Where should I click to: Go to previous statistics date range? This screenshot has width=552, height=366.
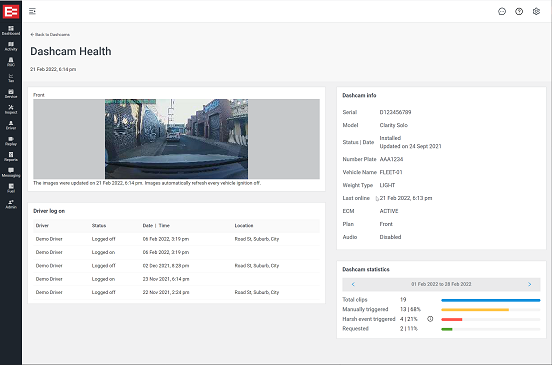[x=353, y=284]
